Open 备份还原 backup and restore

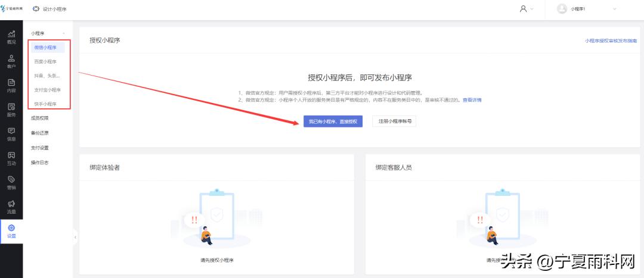[40, 133]
